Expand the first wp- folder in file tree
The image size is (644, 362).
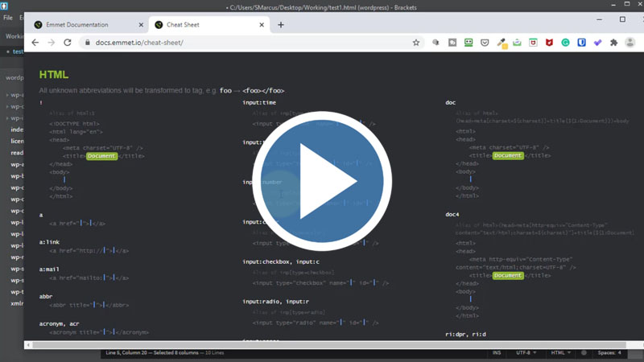(14, 94)
